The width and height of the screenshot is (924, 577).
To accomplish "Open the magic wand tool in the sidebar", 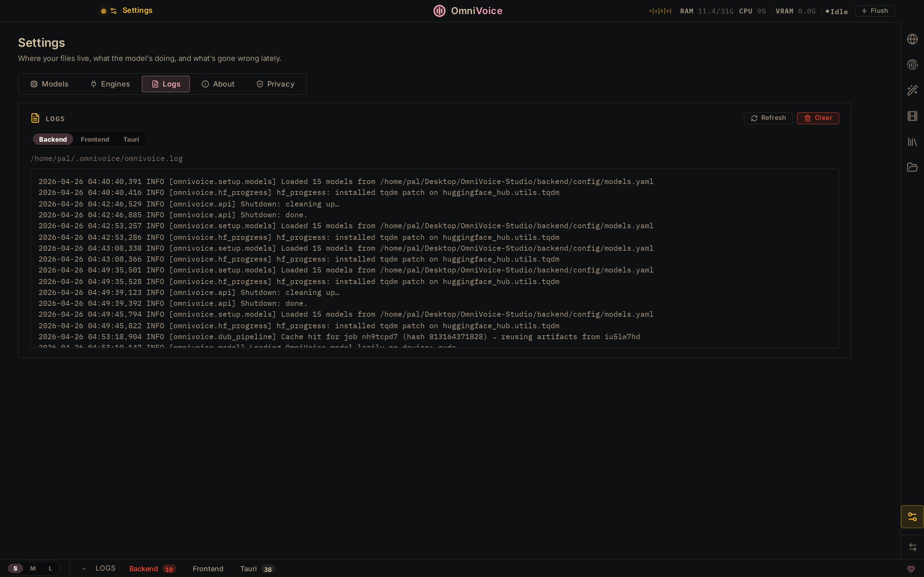I will click(912, 90).
